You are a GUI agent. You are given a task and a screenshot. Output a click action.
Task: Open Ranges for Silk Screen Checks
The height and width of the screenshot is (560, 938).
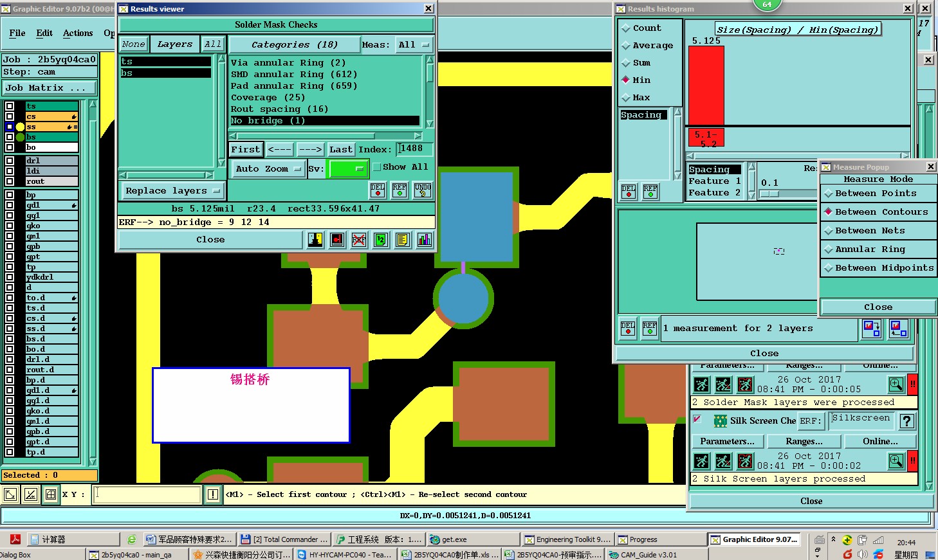click(804, 442)
